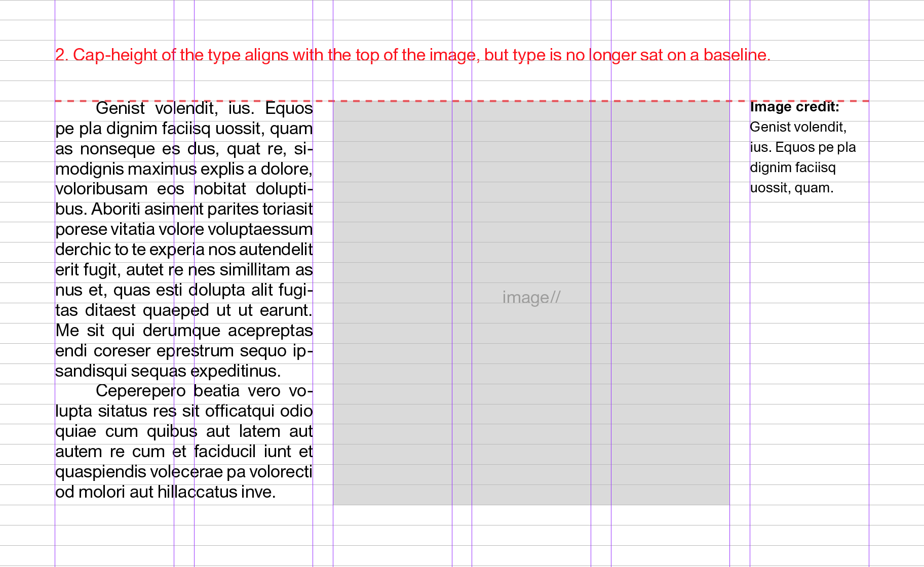924x567 pixels.
Task: Click body line starting 'as nonseque es dus'
Action: (184, 149)
